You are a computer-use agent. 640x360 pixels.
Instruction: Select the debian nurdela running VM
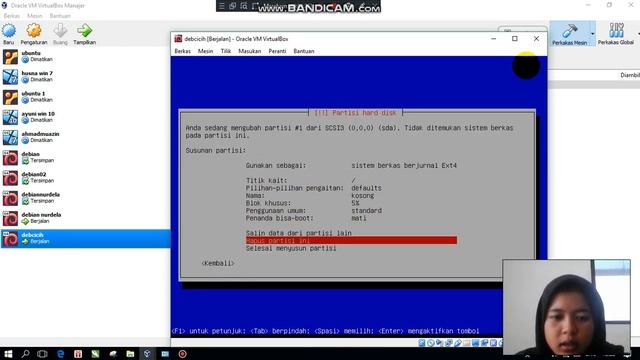(x=85, y=218)
